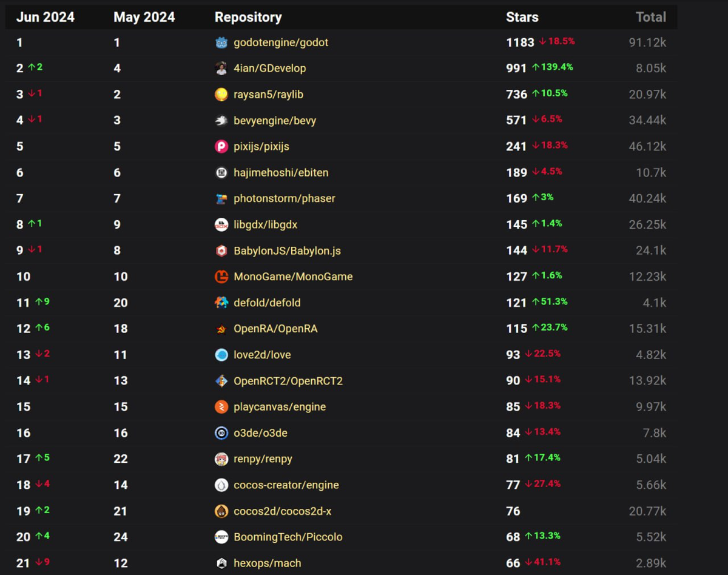Open the hajimehoshi/ebiten repository link
The width and height of the screenshot is (728, 575).
click(x=281, y=173)
